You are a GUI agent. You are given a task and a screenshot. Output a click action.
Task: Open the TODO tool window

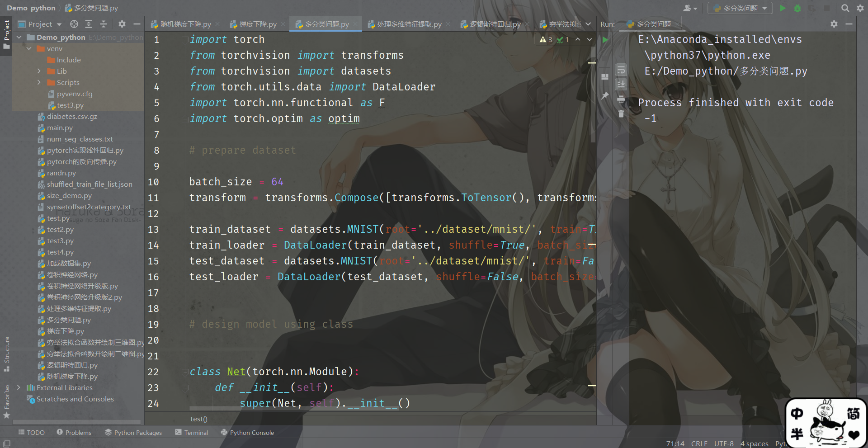point(31,433)
